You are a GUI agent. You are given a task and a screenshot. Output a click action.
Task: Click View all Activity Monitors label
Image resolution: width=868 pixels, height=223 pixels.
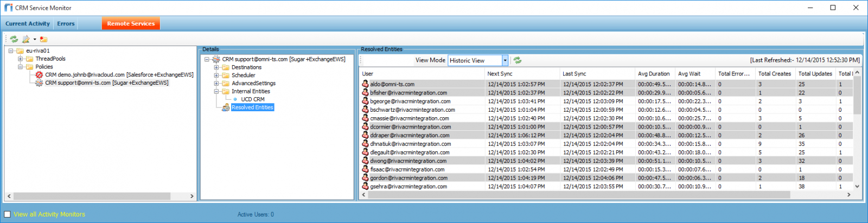coord(49,214)
